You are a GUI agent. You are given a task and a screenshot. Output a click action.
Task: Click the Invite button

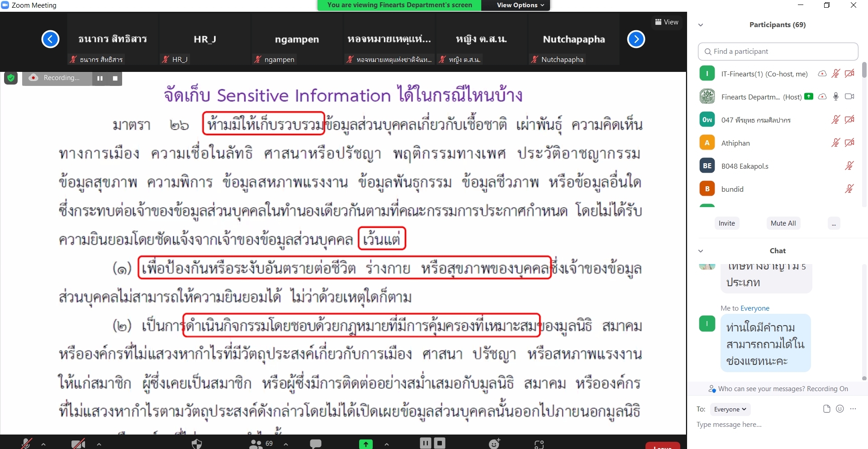coord(727,223)
